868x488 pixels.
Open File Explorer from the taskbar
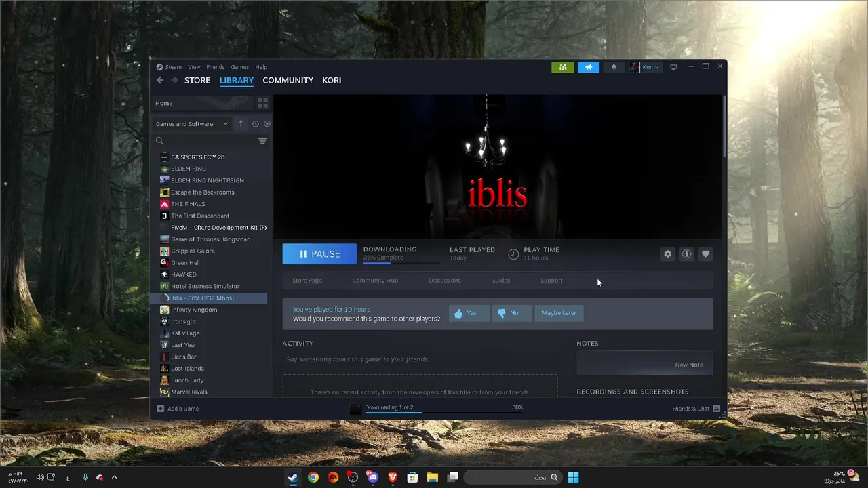(432, 477)
